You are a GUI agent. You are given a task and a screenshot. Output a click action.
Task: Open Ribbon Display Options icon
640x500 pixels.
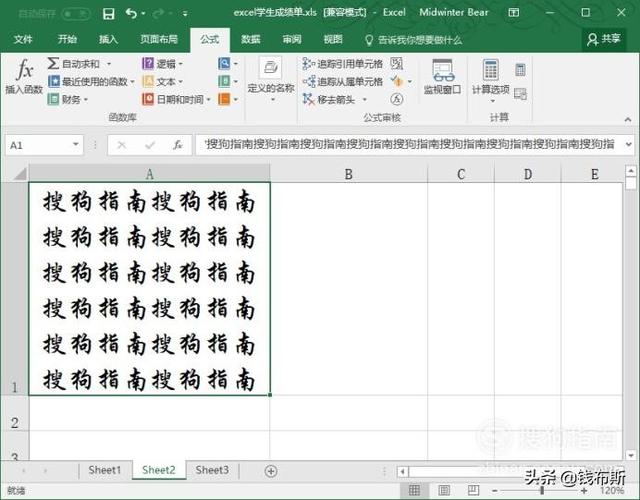(x=513, y=13)
